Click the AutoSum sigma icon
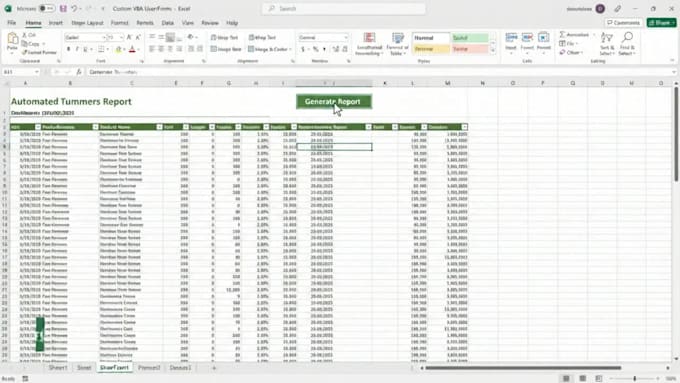Image resolution: width=680 pixels, height=383 pixels. point(562,35)
